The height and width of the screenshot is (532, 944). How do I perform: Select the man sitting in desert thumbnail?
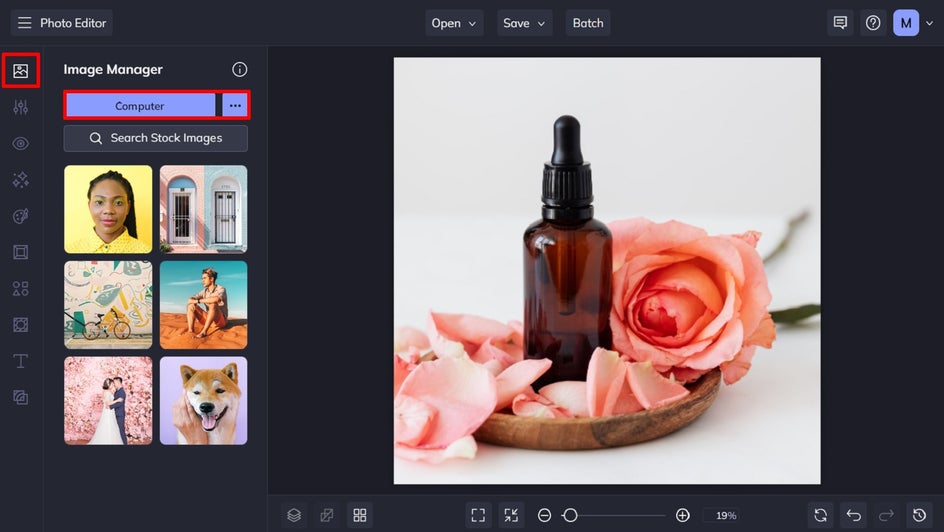pos(203,305)
